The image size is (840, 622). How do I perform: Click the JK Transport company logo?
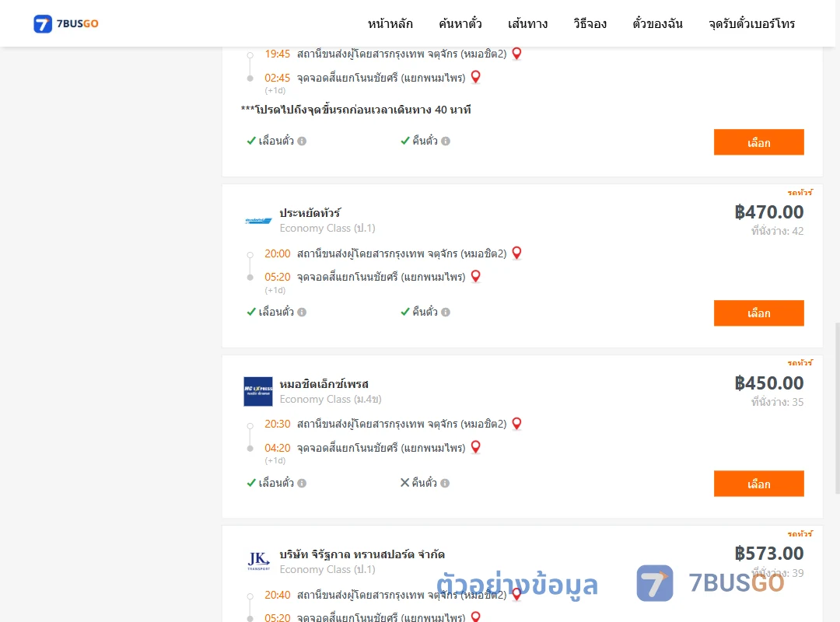(258, 561)
